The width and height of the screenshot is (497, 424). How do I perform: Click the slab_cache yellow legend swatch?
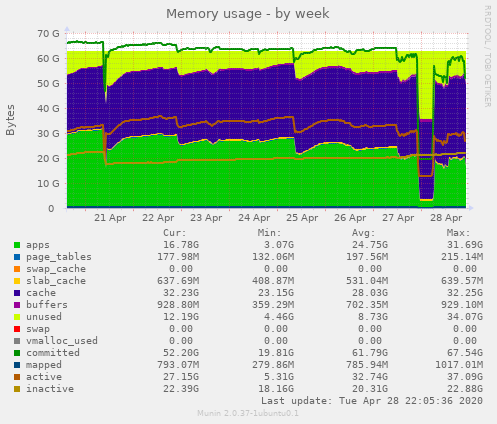coord(17,281)
